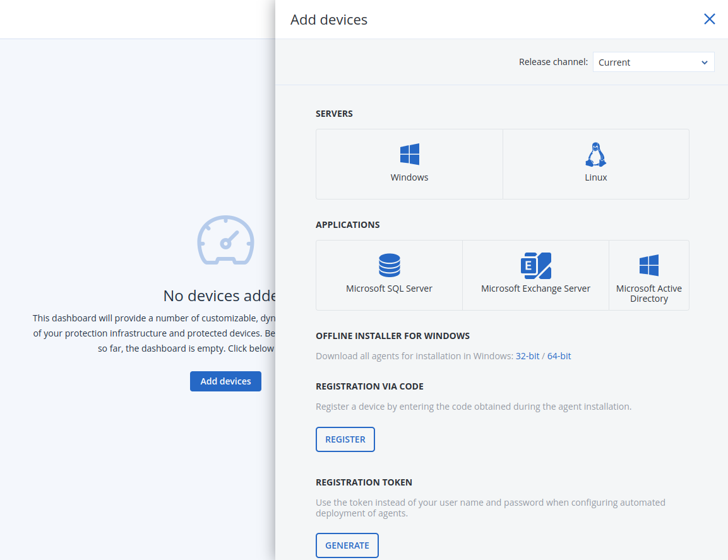Click the GENERATE token button
728x560 pixels.
[x=347, y=545]
